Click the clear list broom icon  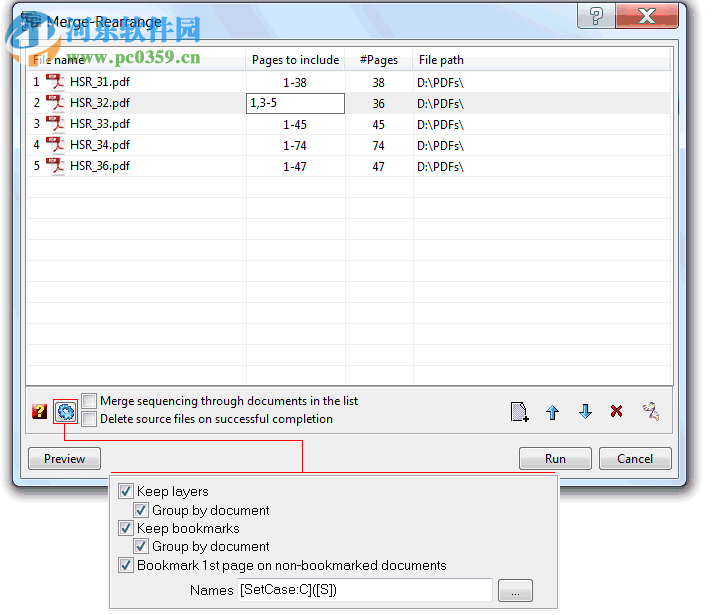[x=651, y=411]
